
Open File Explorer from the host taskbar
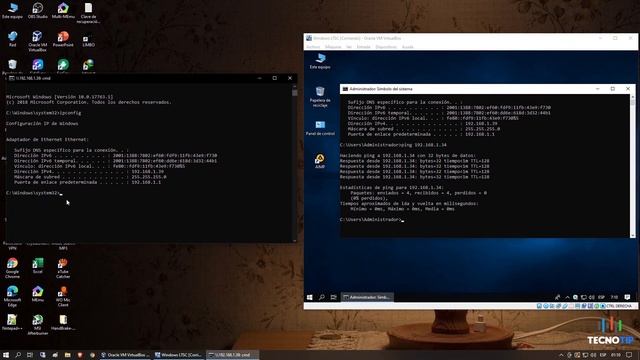(x=67, y=355)
